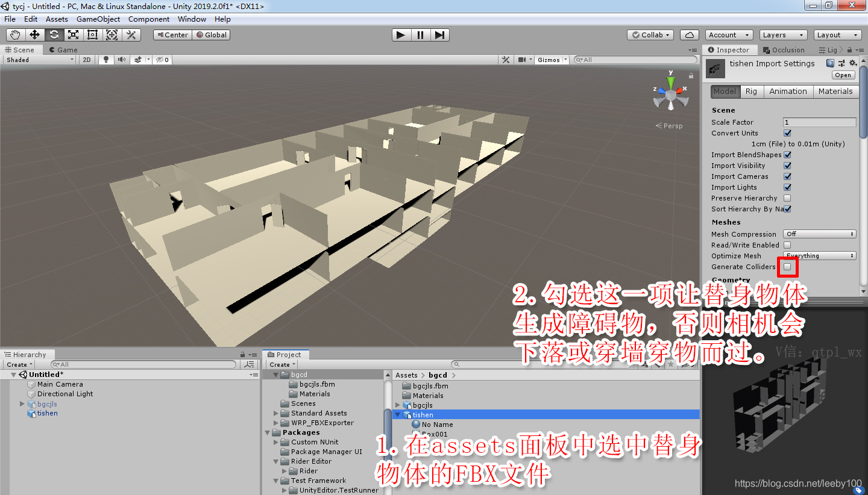Open the Mesh Compression dropdown
Viewport: 868px width, 495px height.
click(x=819, y=234)
